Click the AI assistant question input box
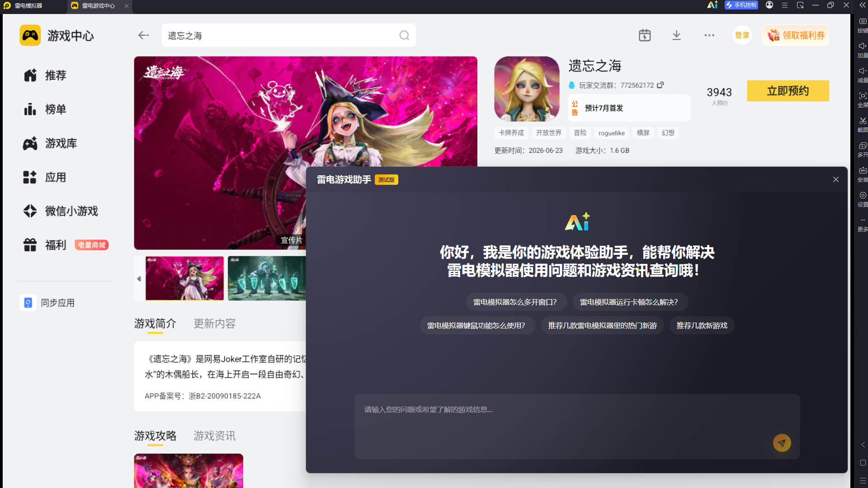Screen dimensions: 868x488 [577, 427]
